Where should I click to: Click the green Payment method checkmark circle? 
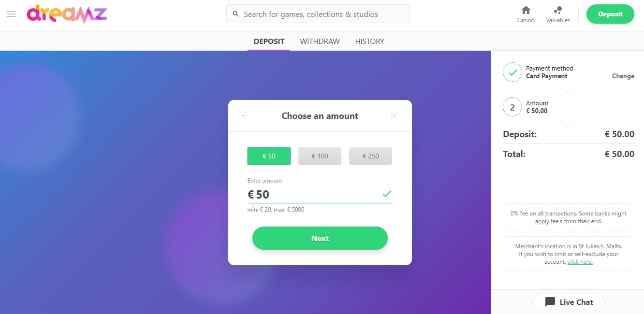click(512, 72)
